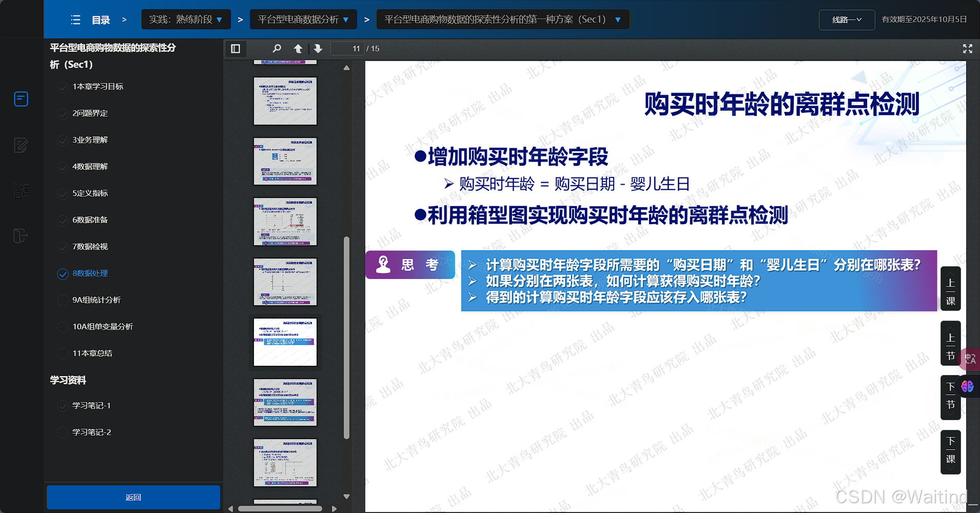Select 10A组单变量分析 section
The image size is (980, 513).
103,326
